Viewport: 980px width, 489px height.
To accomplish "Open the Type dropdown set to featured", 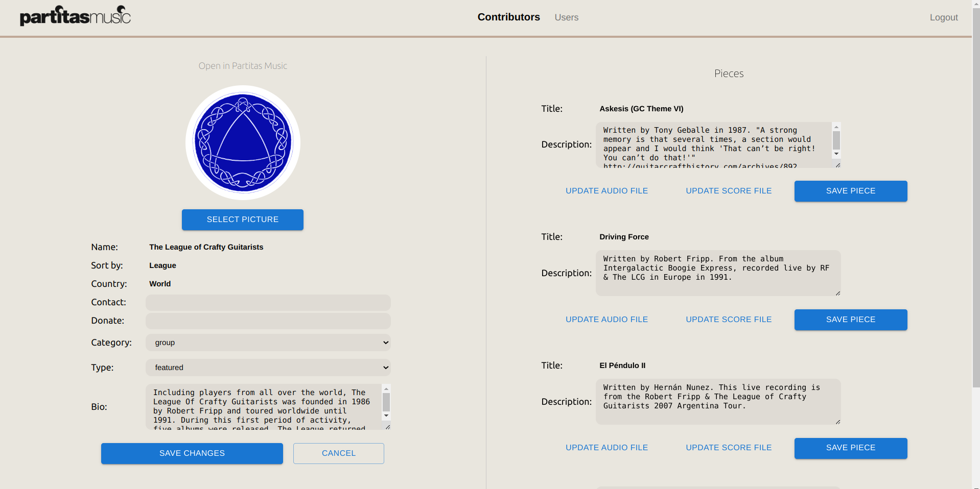I will point(268,368).
